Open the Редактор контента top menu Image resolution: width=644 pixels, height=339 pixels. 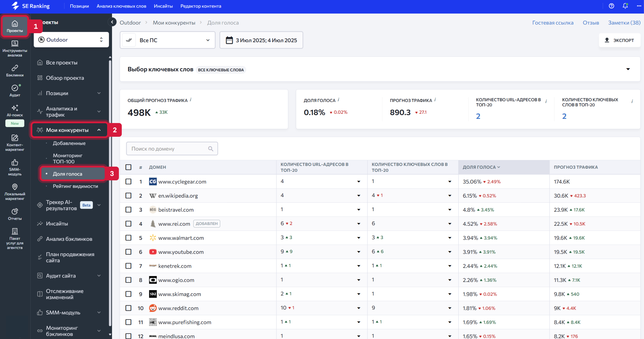[x=201, y=6]
